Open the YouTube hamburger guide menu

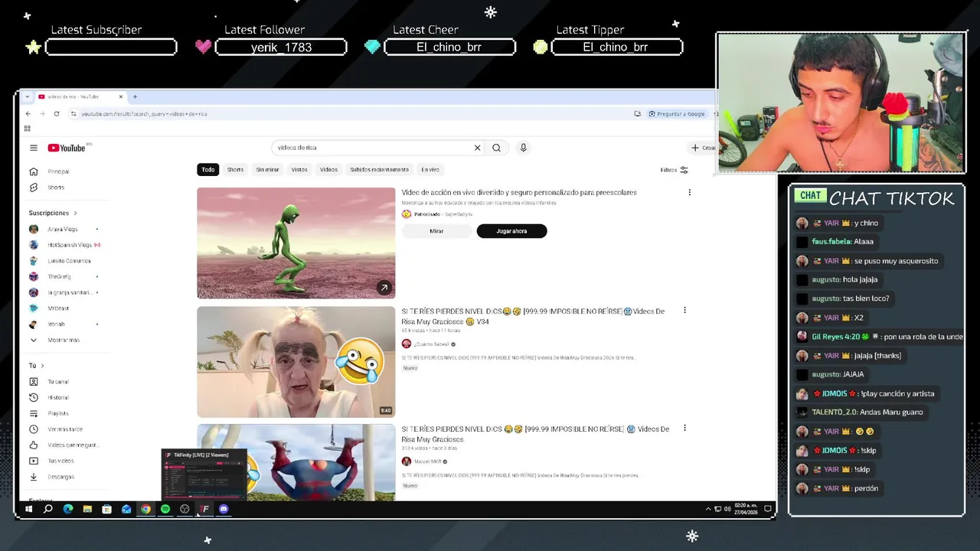[x=34, y=148]
